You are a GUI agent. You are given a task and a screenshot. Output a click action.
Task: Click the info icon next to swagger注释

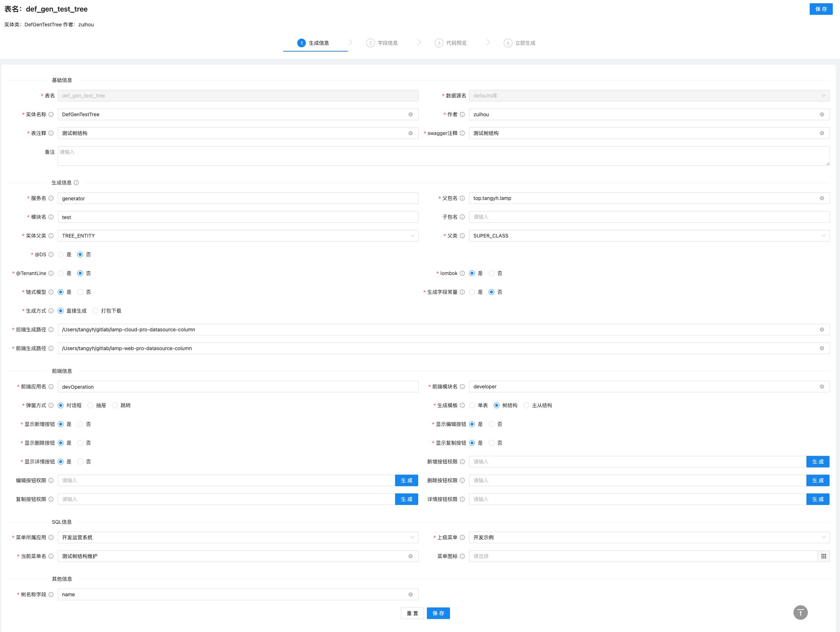coord(462,133)
